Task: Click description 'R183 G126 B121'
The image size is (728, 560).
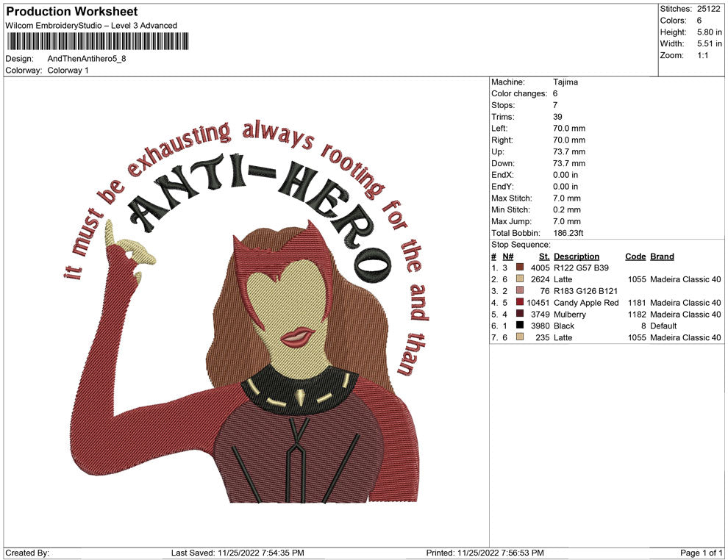Action: click(x=586, y=291)
